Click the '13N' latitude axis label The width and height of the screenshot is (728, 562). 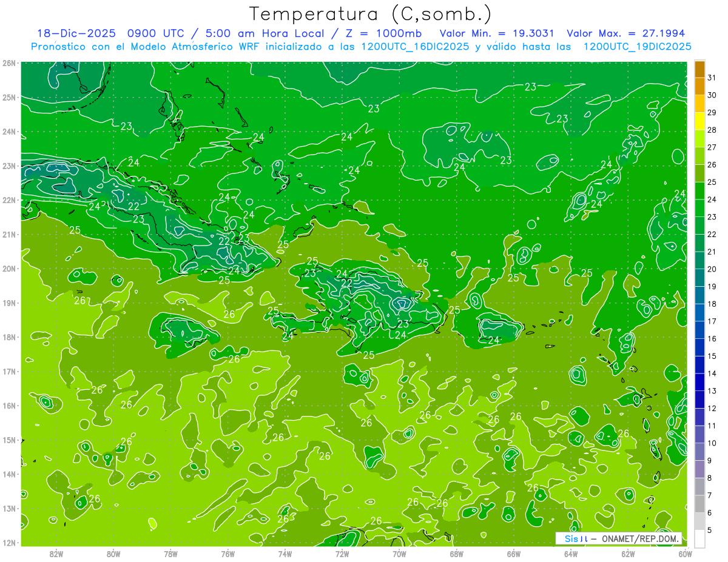9,509
